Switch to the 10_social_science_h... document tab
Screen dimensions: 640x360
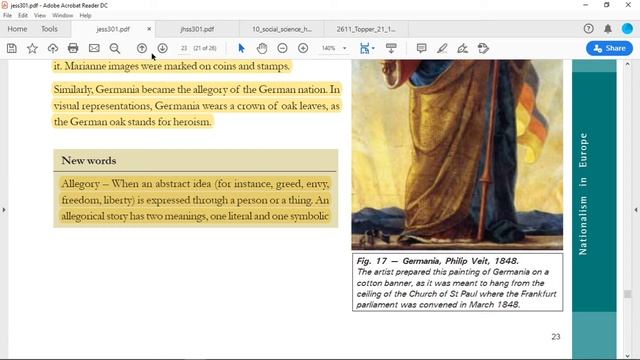point(282,29)
